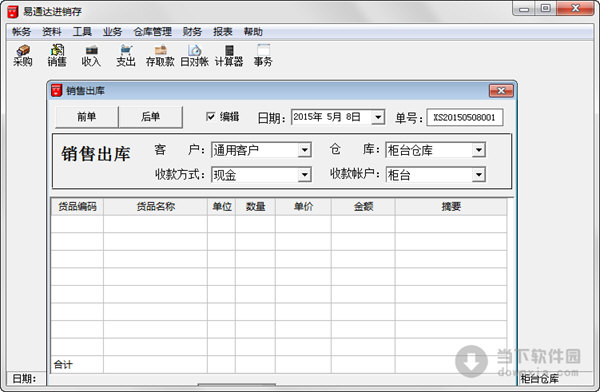Viewport: 600px width, 392px height.
Task: Open the 业务 menu
Action: pos(112,32)
